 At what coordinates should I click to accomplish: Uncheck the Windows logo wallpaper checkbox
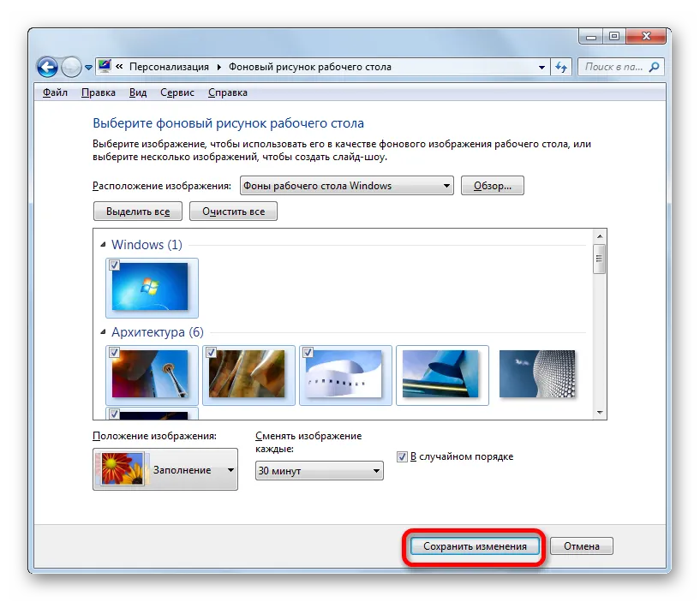click(x=114, y=265)
